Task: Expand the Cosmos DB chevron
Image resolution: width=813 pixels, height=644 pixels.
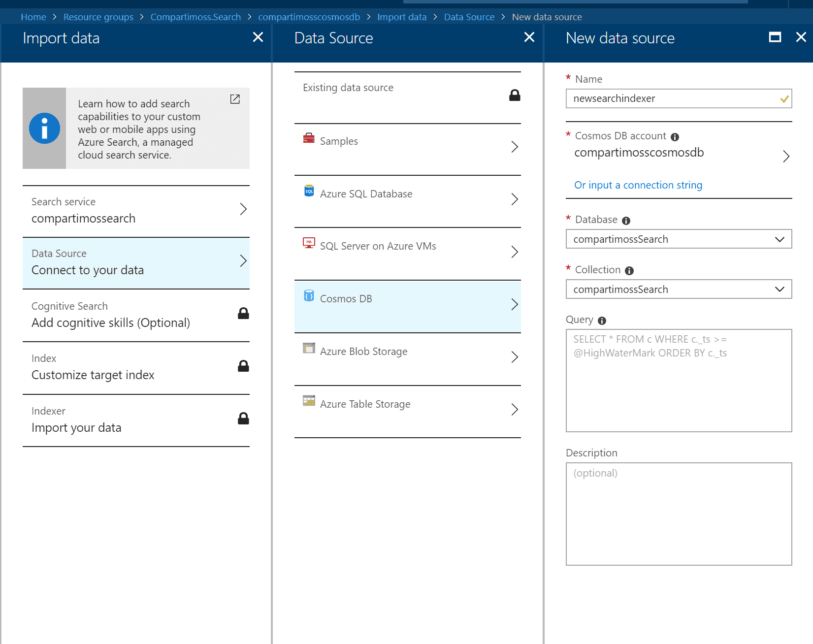Action: [x=515, y=305]
